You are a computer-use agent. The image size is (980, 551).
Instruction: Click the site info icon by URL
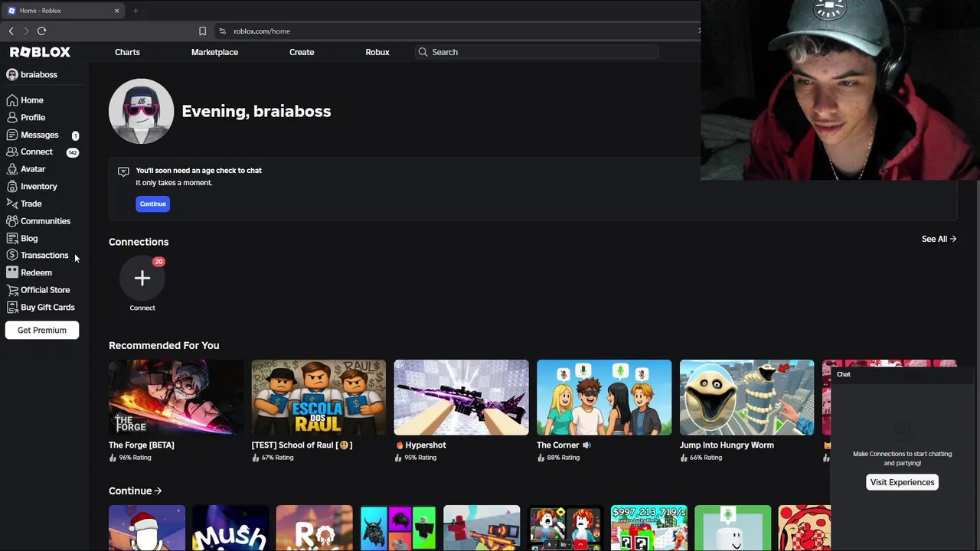pyautogui.click(x=222, y=31)
